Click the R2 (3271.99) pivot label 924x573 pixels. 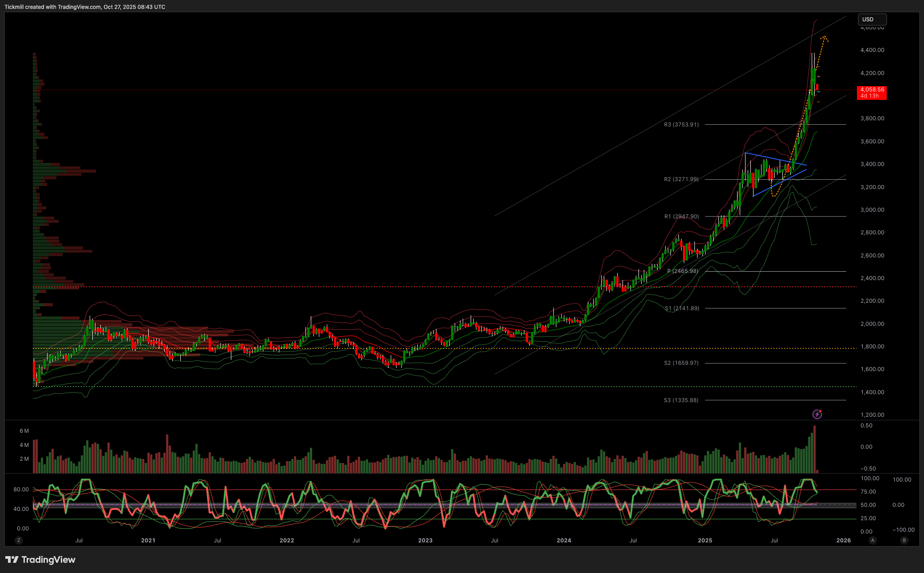click(x=681, y=179)
